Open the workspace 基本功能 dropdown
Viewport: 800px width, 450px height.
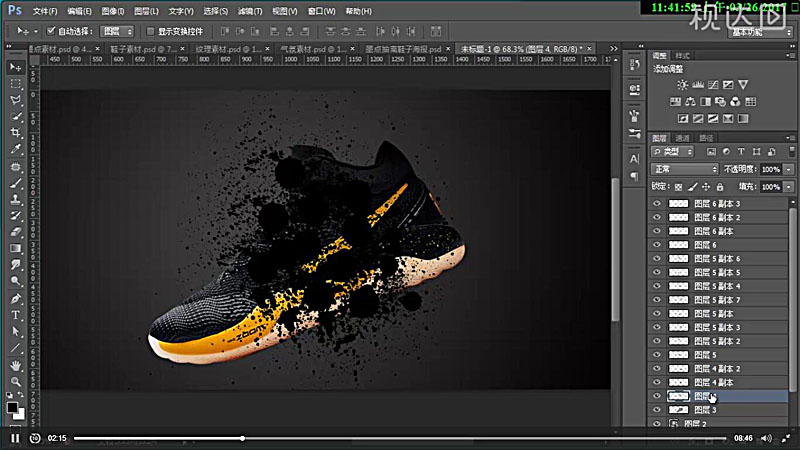pyautogui.click(x=760, y=32)
